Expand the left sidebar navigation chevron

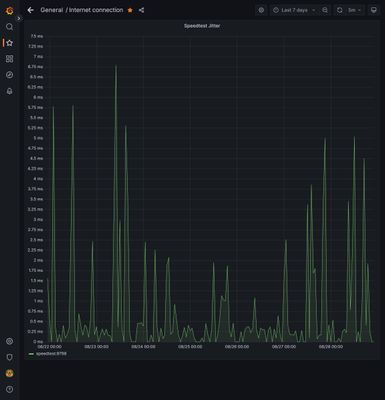point(19,19)
